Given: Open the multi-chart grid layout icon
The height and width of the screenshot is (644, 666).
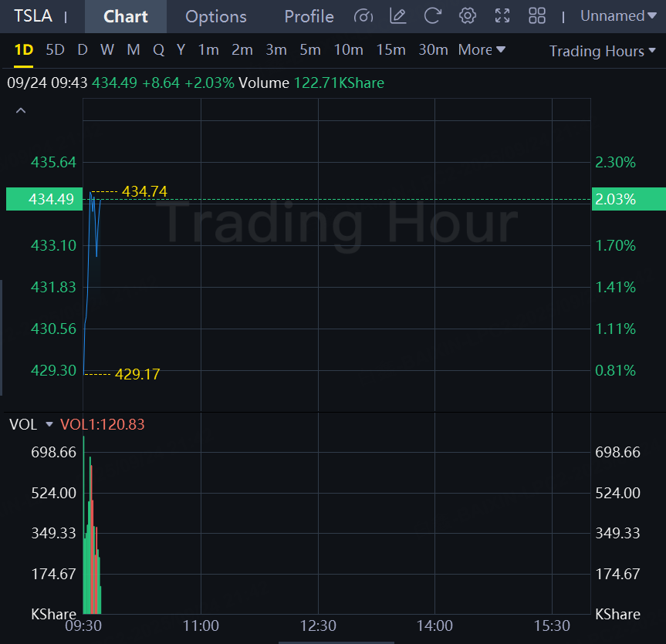Looking at the screenshot, I should click(x=537, y=16).
